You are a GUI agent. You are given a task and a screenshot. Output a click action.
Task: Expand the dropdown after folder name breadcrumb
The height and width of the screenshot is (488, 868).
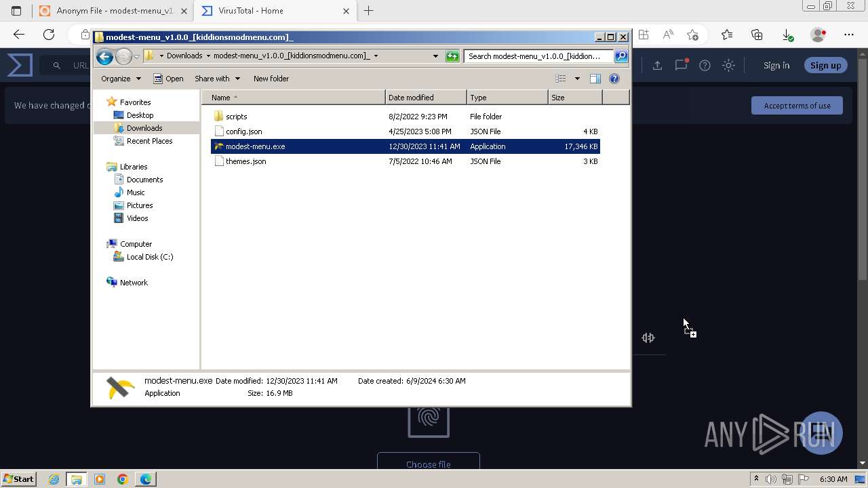[376, 56]
